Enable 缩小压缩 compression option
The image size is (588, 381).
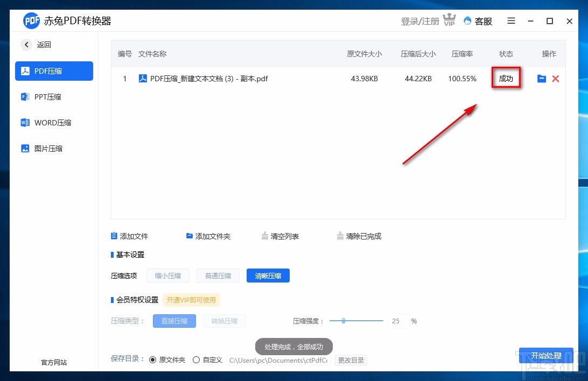[167, 275]
